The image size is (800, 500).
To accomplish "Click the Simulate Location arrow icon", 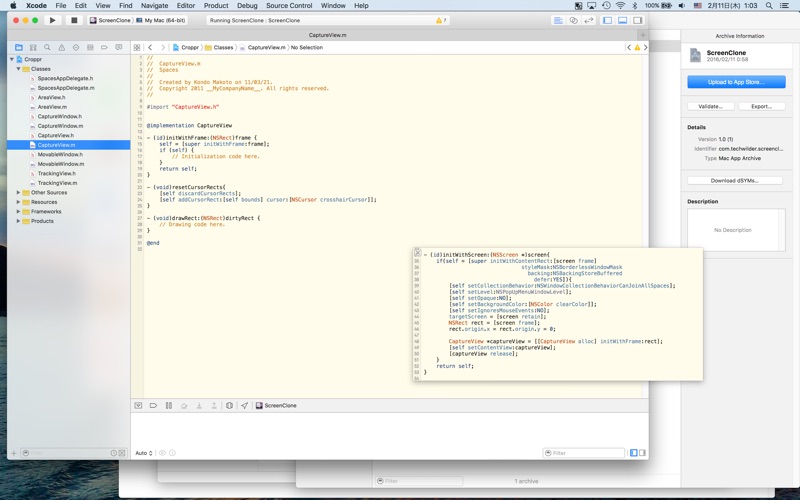I will 244,406.
